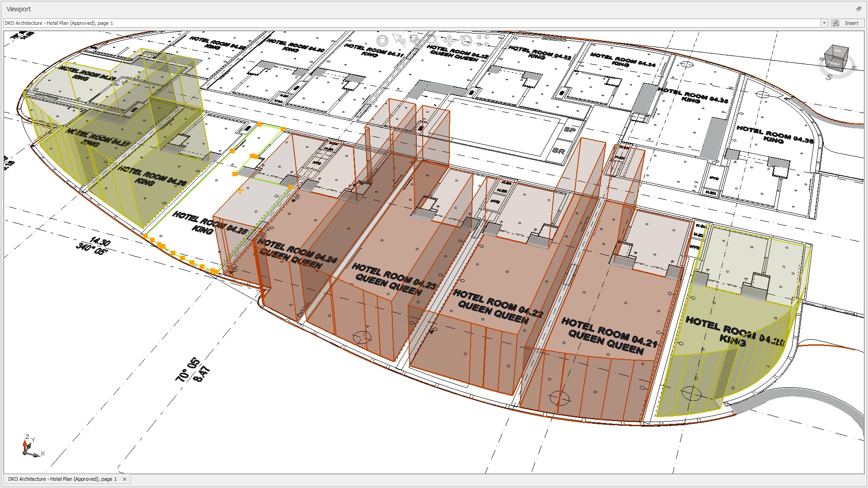Restore the Viewport panel window
Image resolution: width=868 pixels, height=488 pixels.
[859, 9]
